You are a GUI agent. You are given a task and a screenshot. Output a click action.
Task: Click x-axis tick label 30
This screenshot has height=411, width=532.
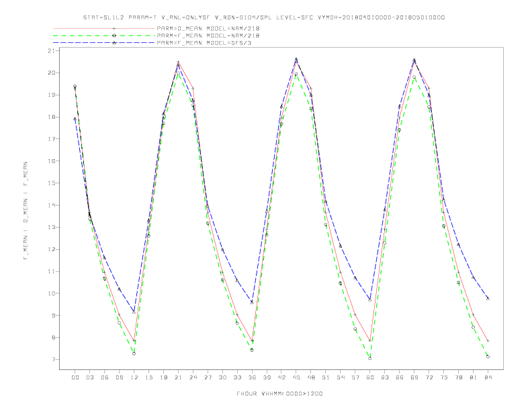point(222,377)
